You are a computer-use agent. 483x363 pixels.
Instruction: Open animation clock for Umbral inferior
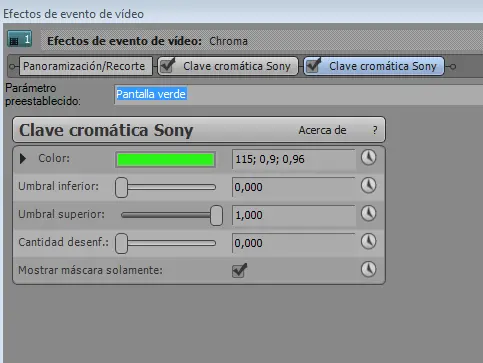coord(368,186)
